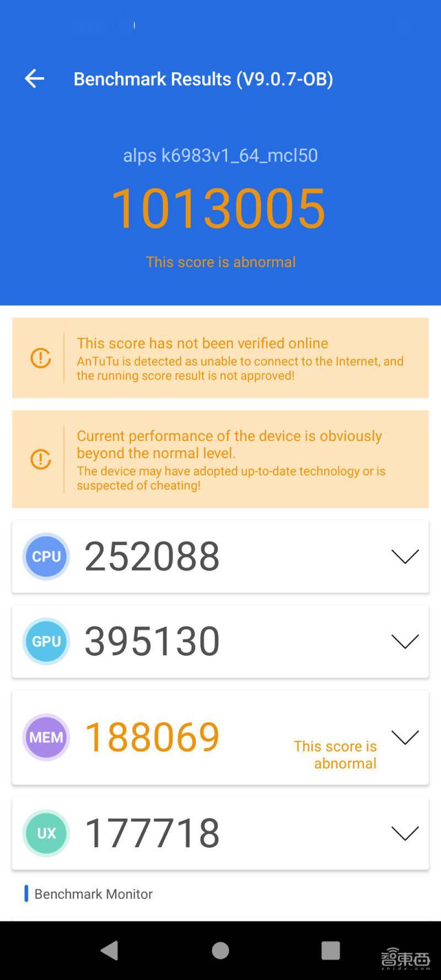Viewport: 441px width, 980px height.
Task: Tap the MEM circle icon
Action: (x=46, y=737)
